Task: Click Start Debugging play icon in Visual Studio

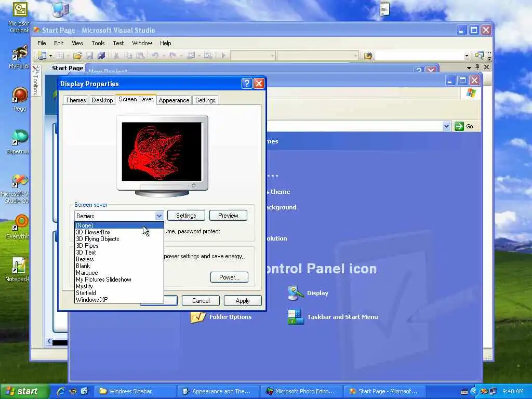Action: pos(223,55)
